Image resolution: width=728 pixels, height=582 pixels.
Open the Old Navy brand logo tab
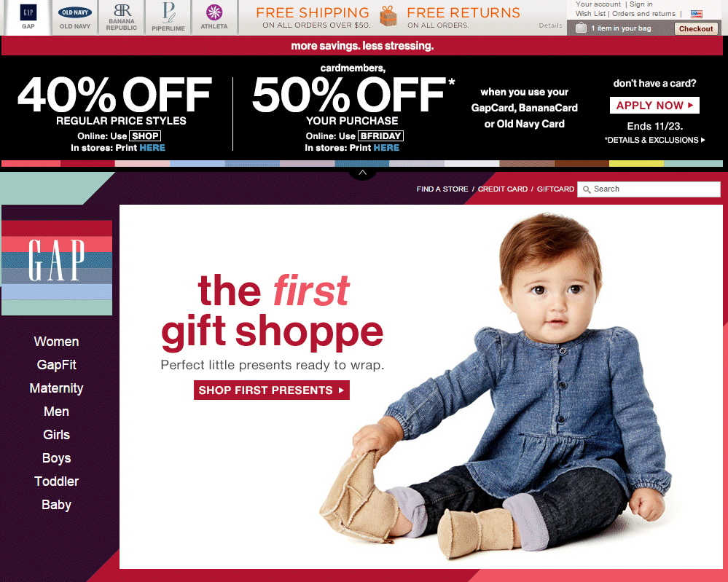click(x=75, y=17)
